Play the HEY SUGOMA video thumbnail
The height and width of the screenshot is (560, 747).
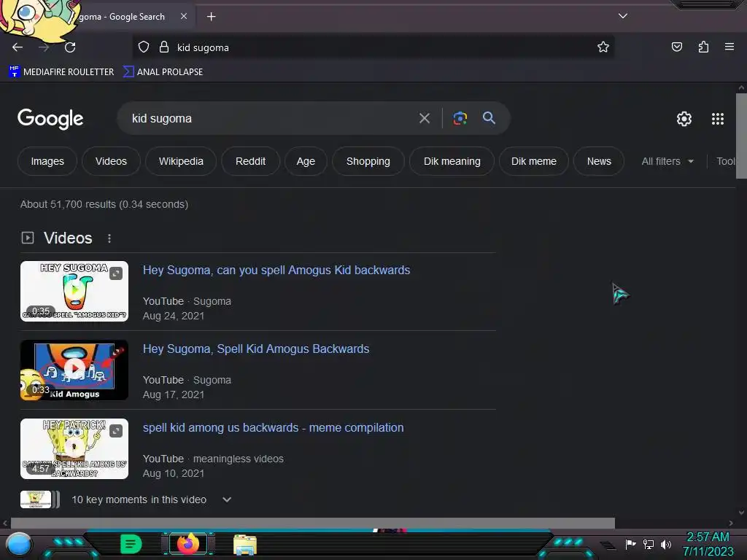click(x=74, y=291)
